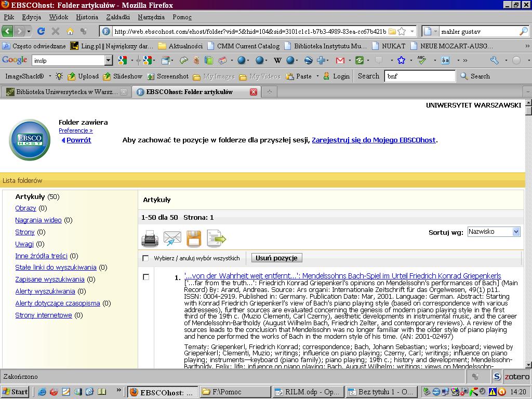Click the E-mail envelope icon above articles
Image resolution: width=532 pixels, height=399 pixels.
pos(172,238)
